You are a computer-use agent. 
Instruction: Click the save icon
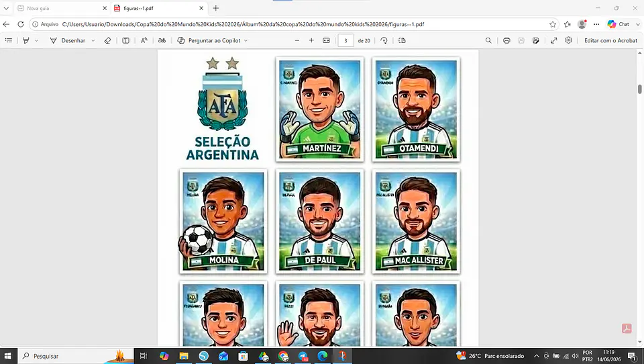(x=521, y=40)
